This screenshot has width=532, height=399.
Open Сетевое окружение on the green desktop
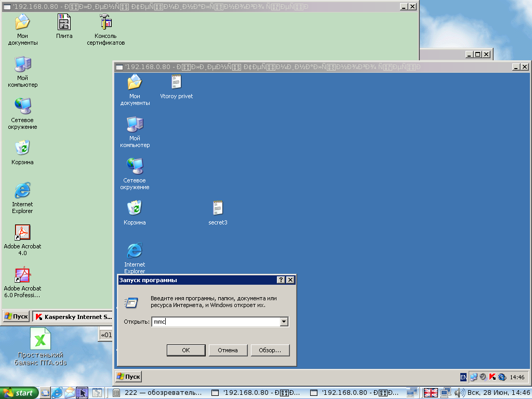pos(23,107)
